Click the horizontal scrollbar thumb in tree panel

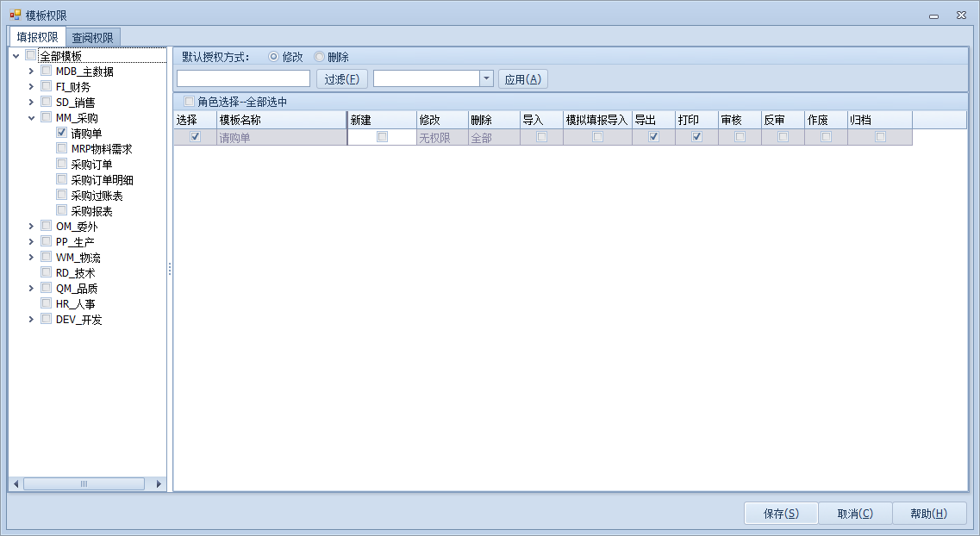click(x=84, y=484)
